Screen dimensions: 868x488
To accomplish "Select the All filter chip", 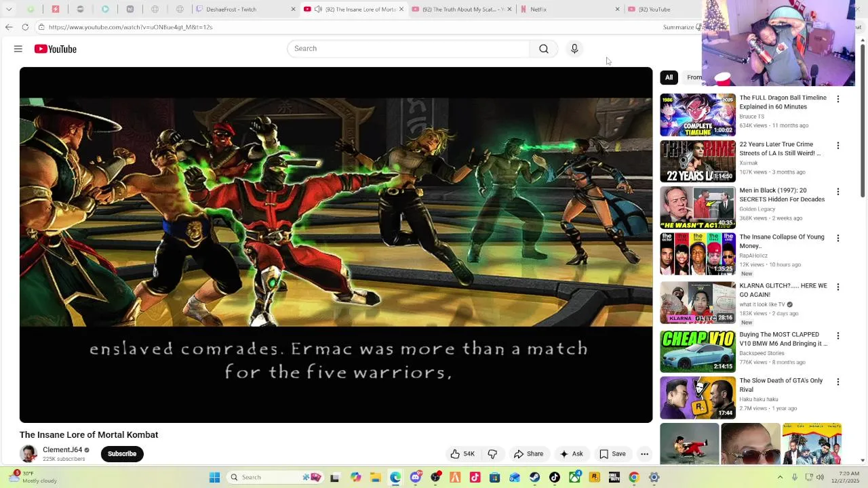I will click(x=669, y=77).
